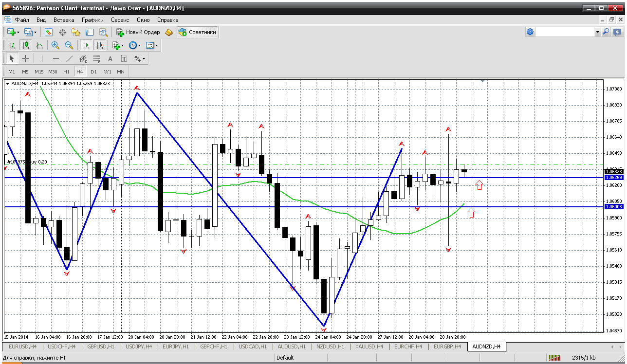Open the Файл menu

(x=22, y=20)
